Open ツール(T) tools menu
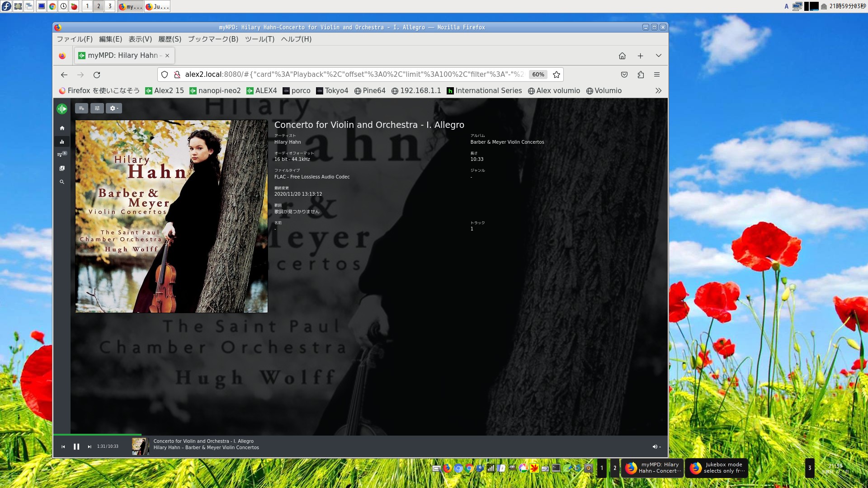This screenshot has height=488, width=868. click(260, 39)
